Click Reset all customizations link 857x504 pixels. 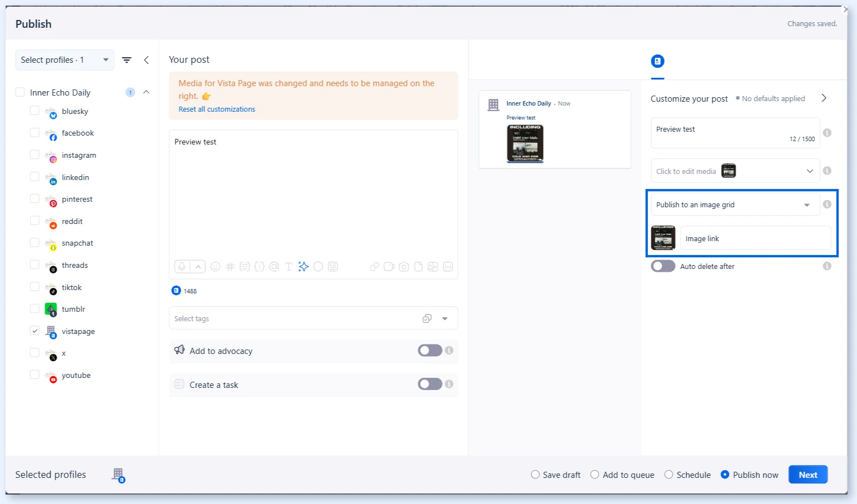point(217,109)
